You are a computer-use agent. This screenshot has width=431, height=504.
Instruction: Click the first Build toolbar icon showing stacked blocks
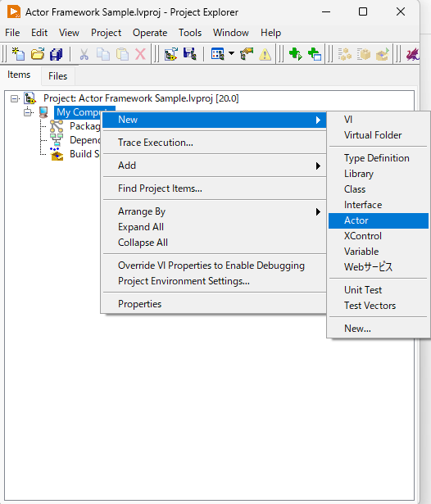344,54
